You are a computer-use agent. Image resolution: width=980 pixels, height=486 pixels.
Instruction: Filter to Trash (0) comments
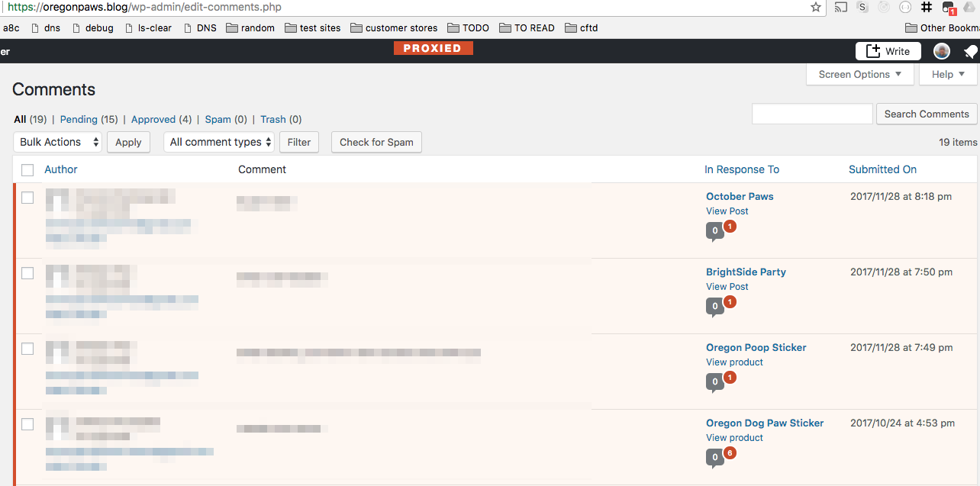[281, 119]
